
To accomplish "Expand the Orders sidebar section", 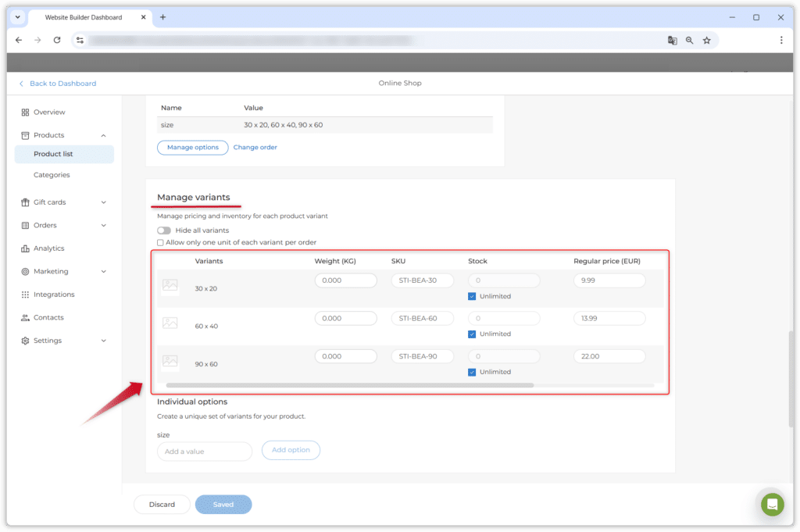I will click(x=103, y=226).
